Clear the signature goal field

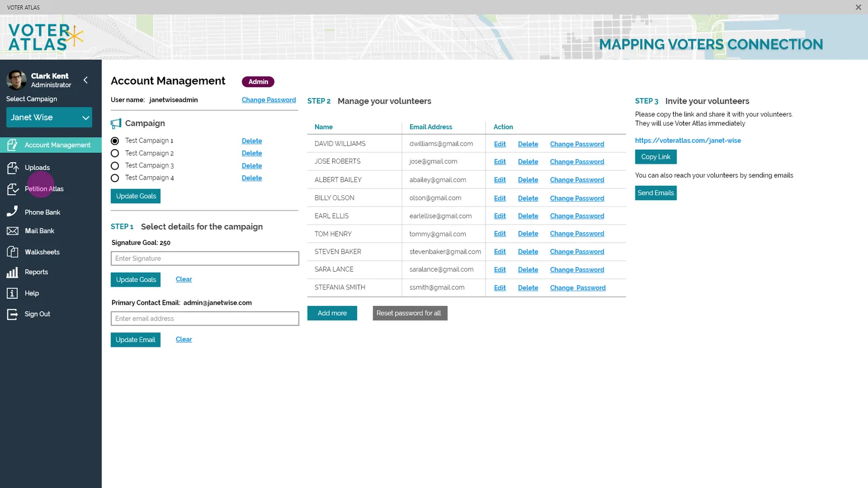(184, 279)
